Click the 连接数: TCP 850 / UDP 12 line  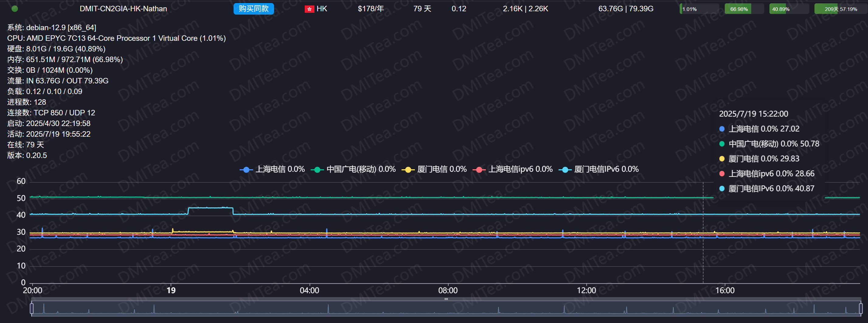pos(51,113)
